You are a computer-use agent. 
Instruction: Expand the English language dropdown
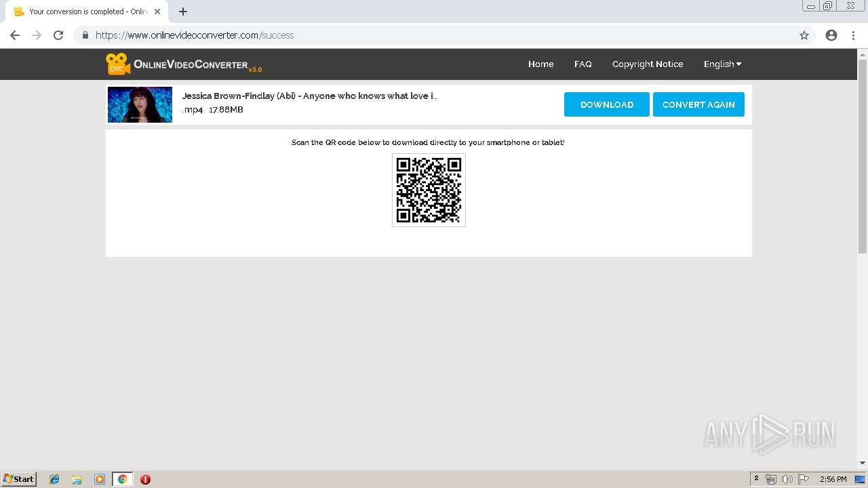[x=722, y=64]
